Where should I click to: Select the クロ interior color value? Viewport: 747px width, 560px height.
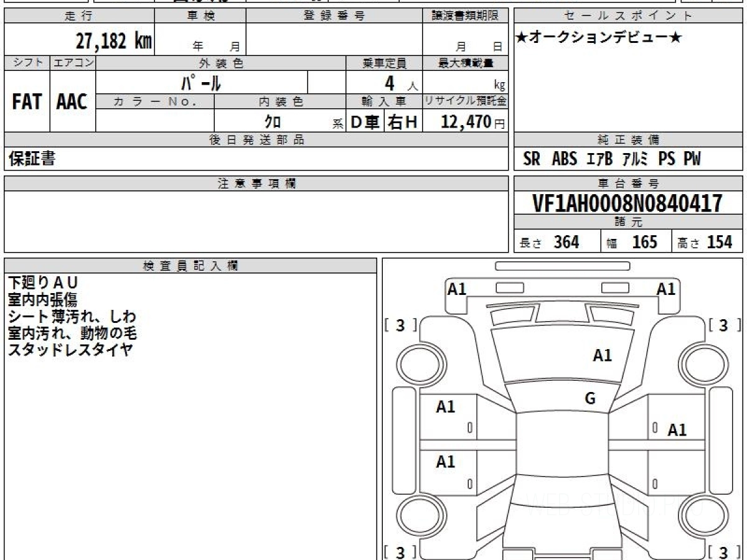click(272, 121)
